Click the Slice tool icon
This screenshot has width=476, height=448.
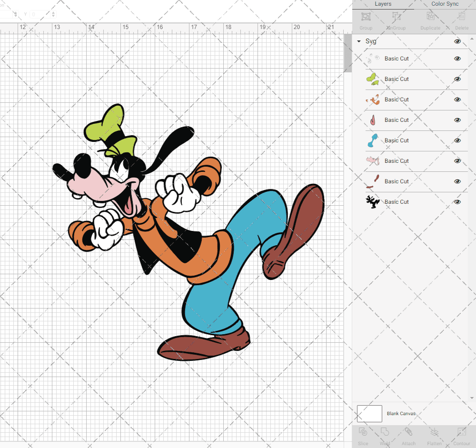(363, 432)
